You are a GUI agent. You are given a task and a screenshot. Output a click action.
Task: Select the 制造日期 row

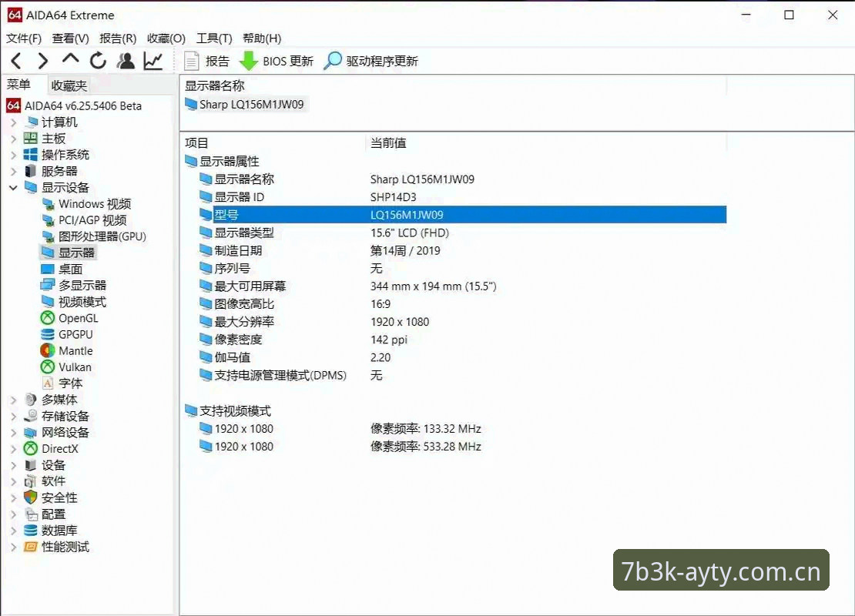coord(462,251)
